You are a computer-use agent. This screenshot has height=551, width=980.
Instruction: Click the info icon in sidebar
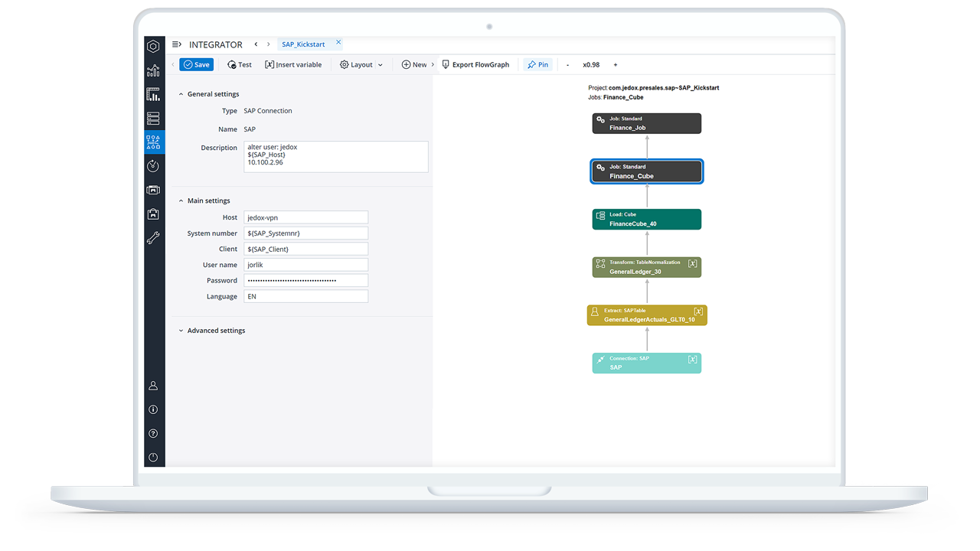point(153,409)
